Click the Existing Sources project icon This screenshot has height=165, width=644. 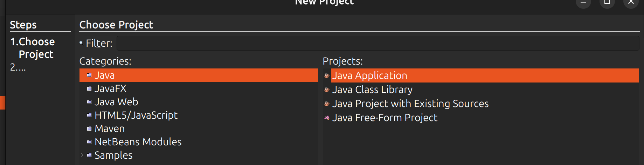[327, 104]
